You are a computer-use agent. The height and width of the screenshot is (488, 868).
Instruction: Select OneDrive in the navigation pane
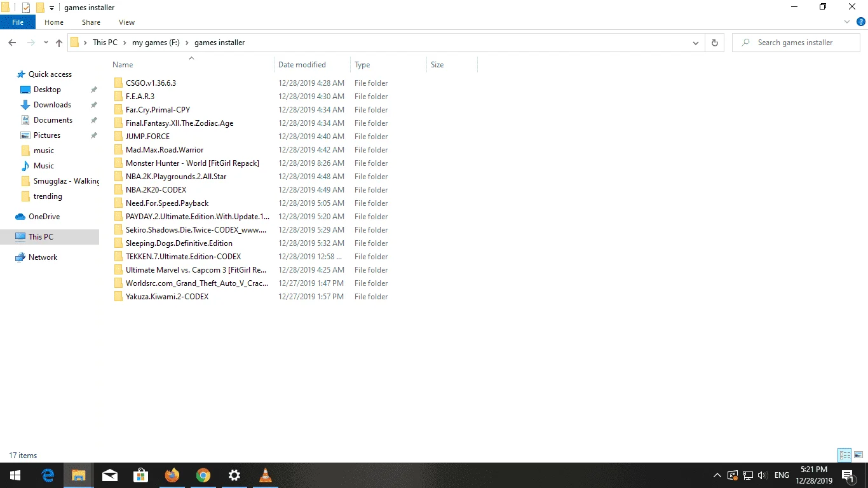tap(44, 217)
